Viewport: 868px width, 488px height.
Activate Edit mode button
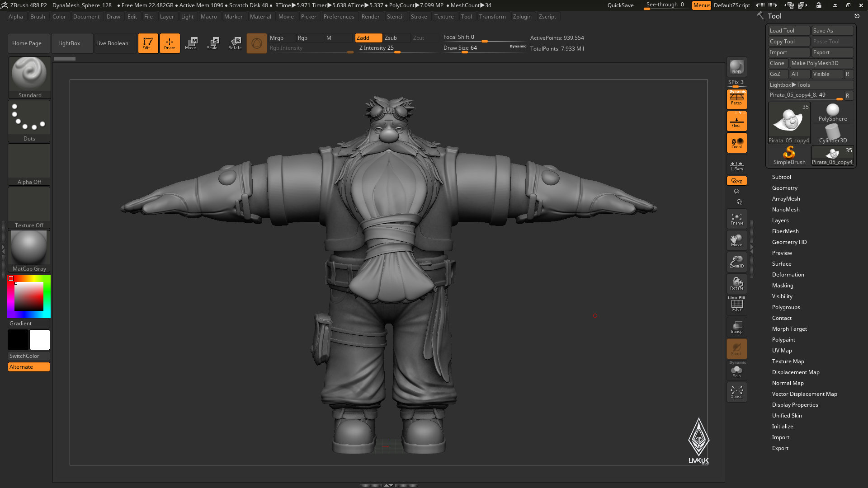[x=148, y=43]
